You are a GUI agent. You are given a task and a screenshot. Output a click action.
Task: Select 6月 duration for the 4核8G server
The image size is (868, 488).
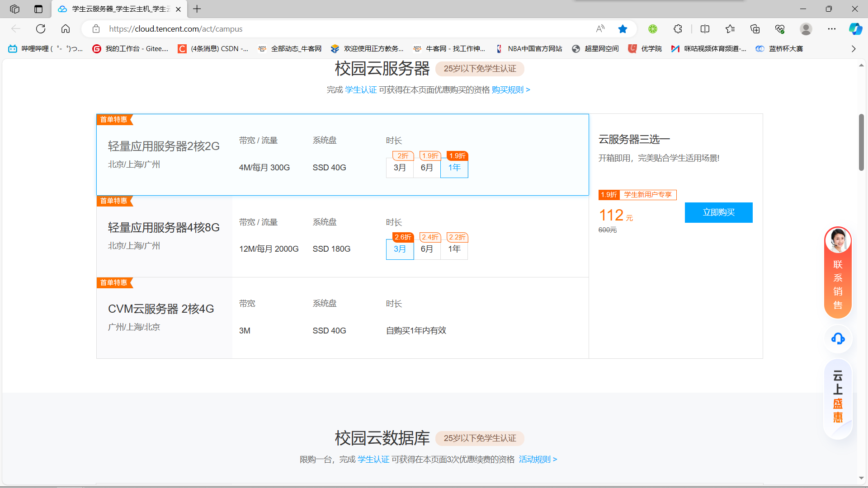(x=427, y=249)
